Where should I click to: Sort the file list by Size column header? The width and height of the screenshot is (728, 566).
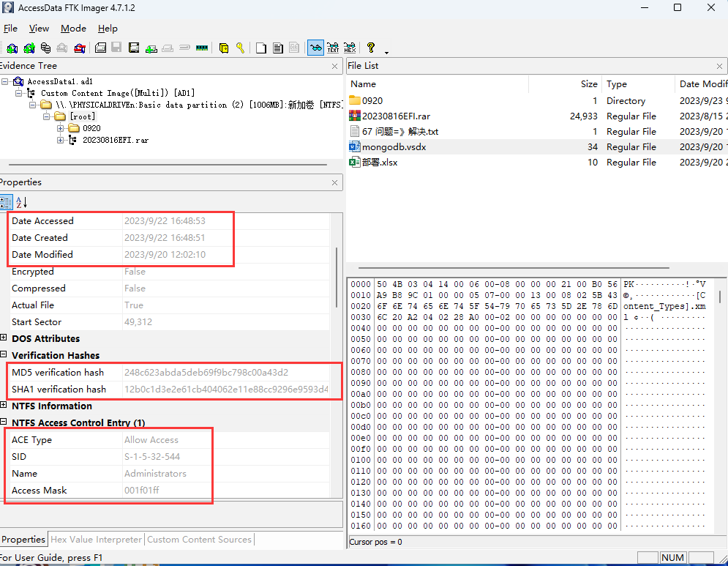(x=588, y=84)
